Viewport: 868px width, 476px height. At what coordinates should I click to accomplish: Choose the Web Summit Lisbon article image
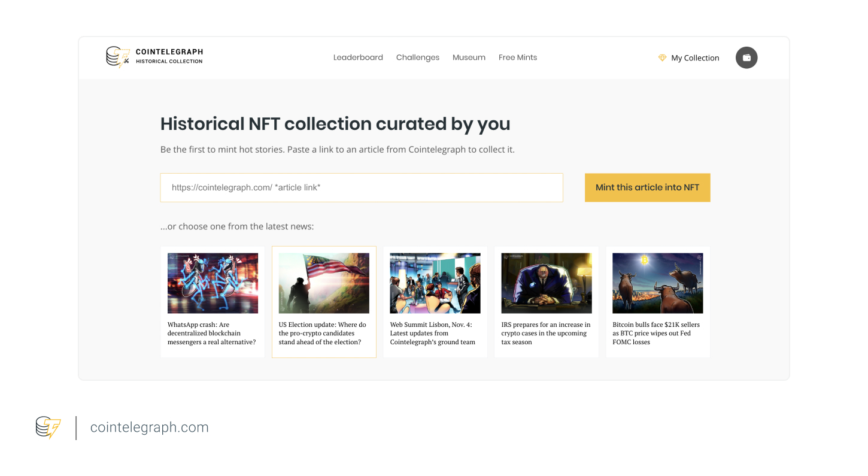coord(435,283)
